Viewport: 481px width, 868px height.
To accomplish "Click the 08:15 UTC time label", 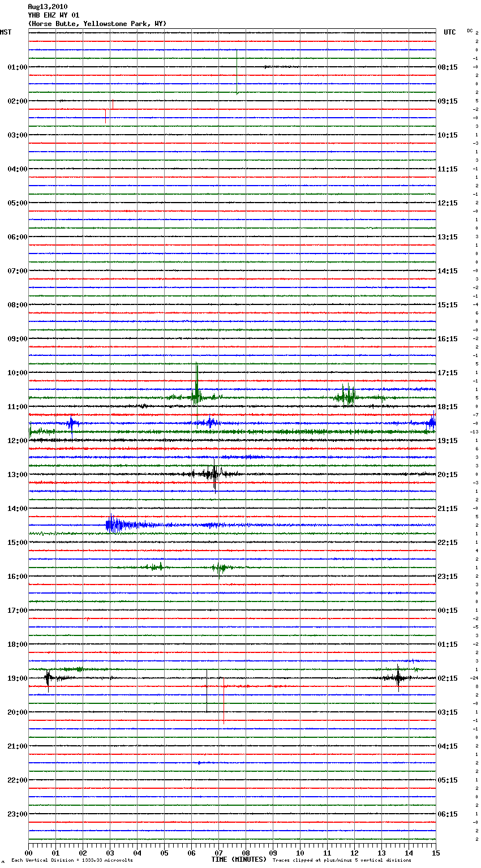I will (448, 67).
